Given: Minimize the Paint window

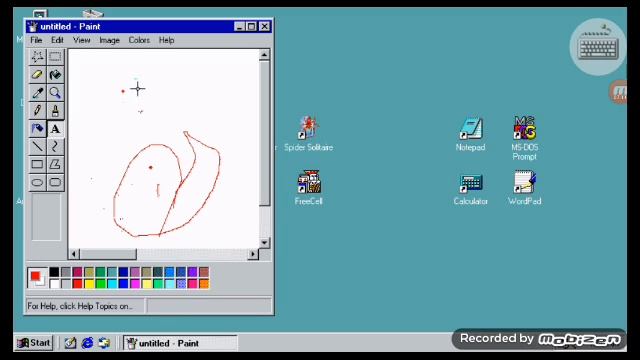Looking at the screenshot, I should click(x=240, y=27).
